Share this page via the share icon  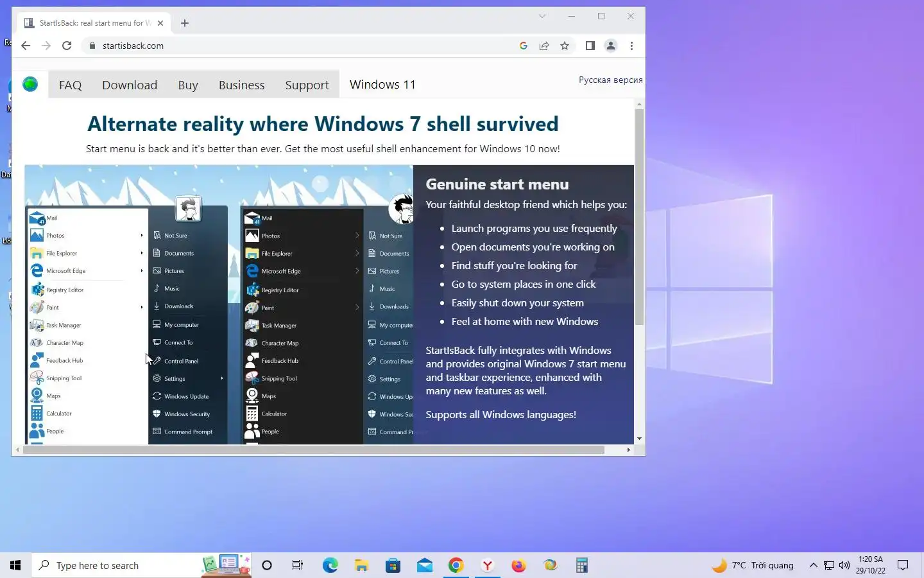pyautogui.click(x=544, y=46)
